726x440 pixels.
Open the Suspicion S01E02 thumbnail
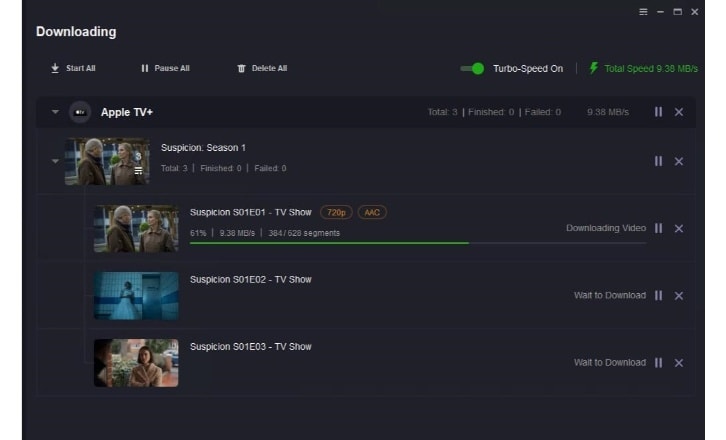pos(136,296)
